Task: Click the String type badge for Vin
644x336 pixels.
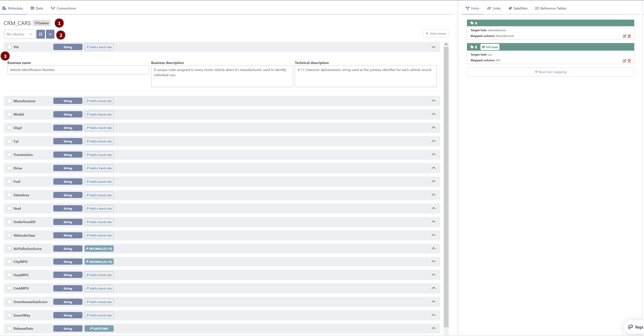Action: pos(68,47)
